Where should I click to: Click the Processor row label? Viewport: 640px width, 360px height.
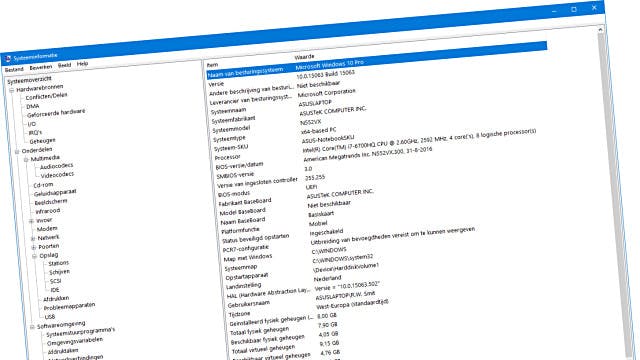[x=228, y=157]
